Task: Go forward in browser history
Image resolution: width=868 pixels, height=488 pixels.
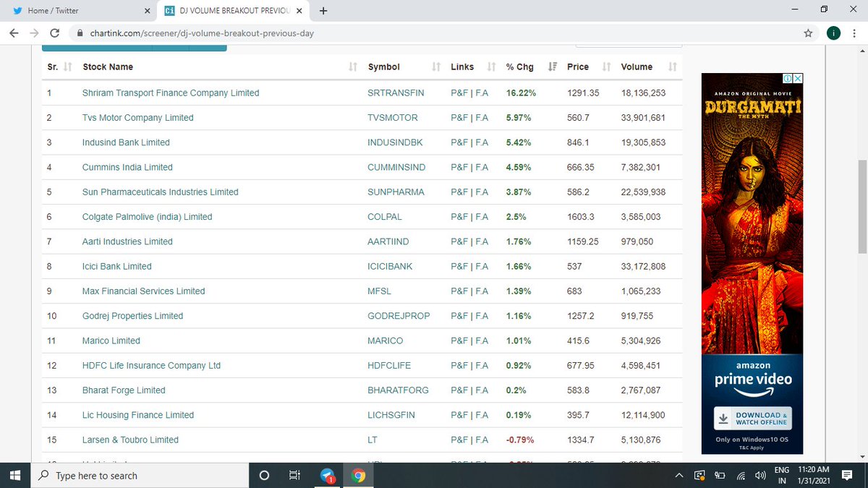Action: (34, 33)
